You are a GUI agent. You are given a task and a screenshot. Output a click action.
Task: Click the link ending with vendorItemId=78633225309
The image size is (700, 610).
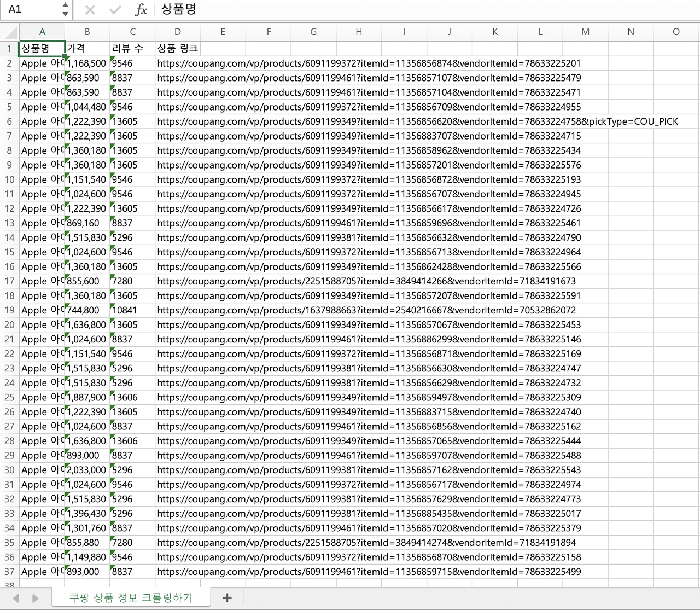369,397
